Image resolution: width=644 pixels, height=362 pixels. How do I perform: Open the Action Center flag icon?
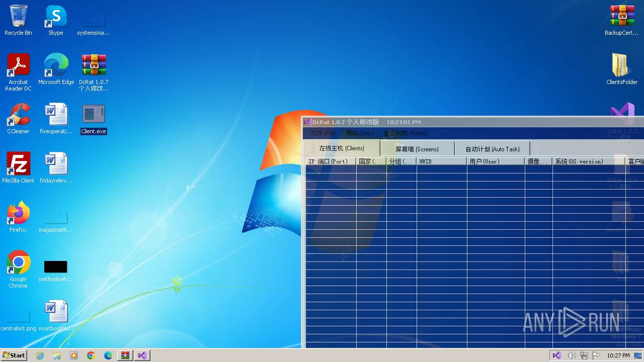596,355
